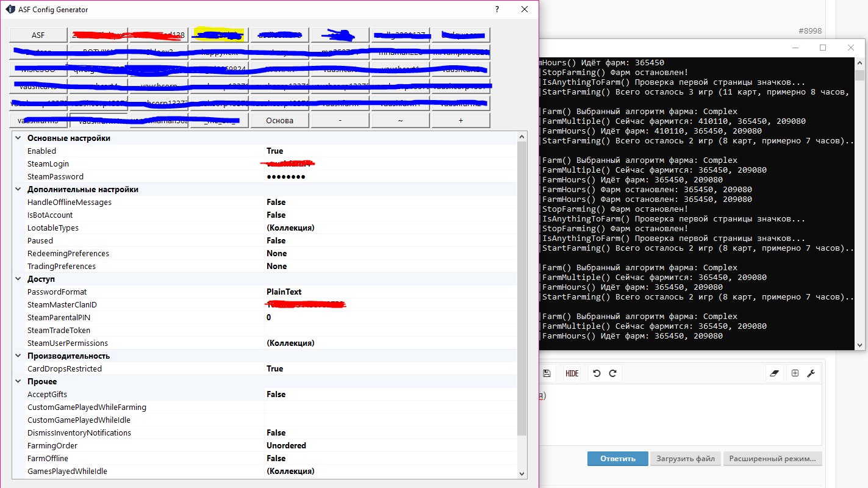The image size is (868, 488).
Task: Click the minus (-) tab button
Action: click(340, 120)
